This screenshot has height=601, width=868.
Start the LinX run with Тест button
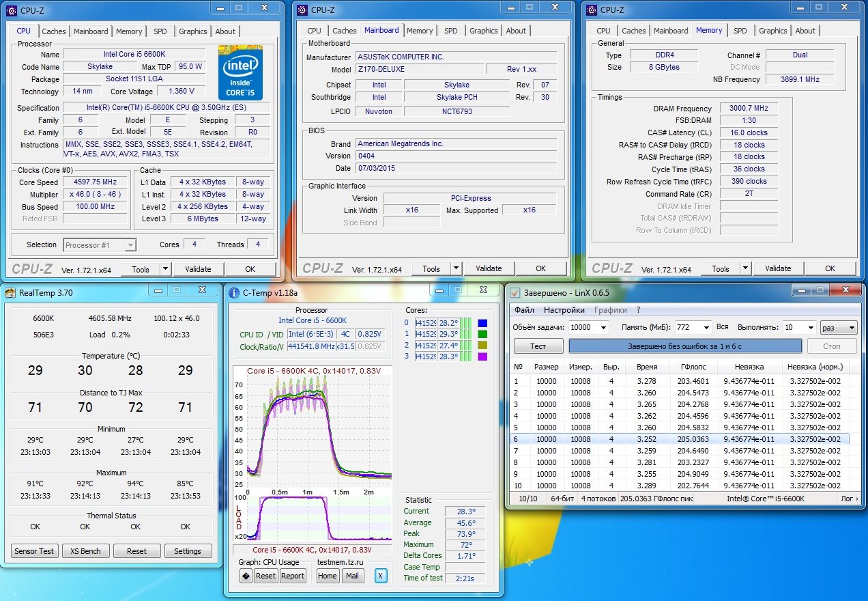click(x=538, y=346)
